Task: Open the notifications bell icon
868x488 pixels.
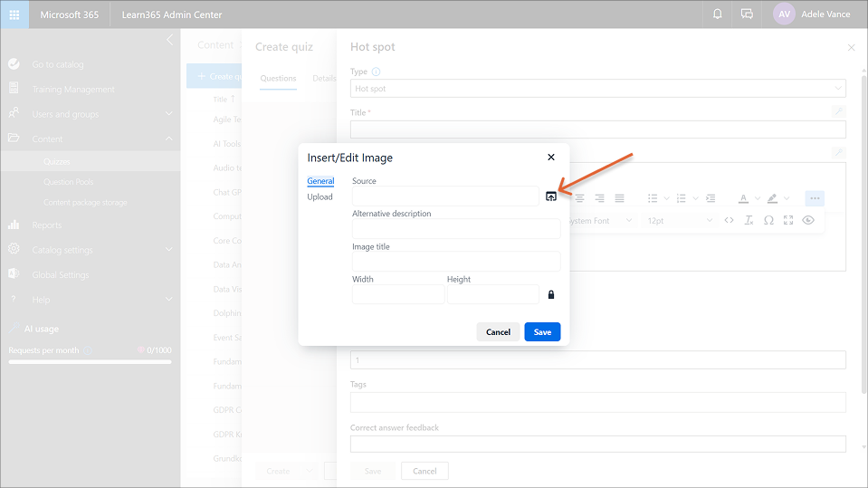Action: pyautogui.click(x=718, y=14)
